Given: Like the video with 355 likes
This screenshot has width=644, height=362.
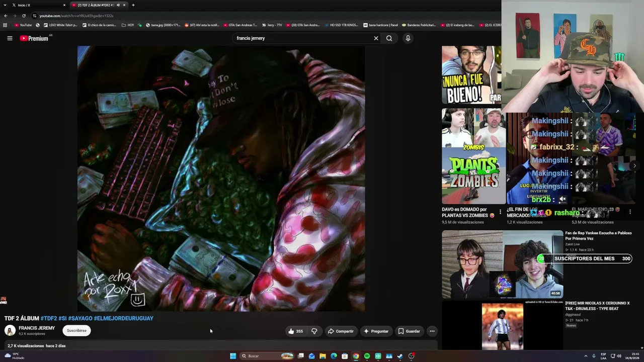Looking at the screenshot, I should tap(296, 331).
